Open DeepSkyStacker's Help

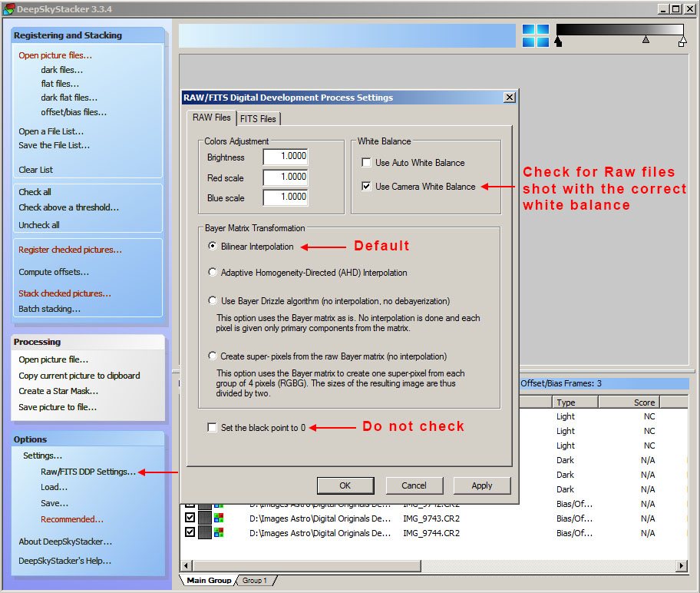[64, 561]
